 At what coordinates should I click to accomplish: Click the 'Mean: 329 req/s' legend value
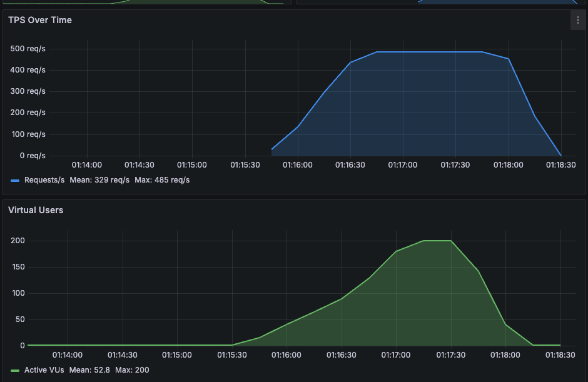[99, 180]
